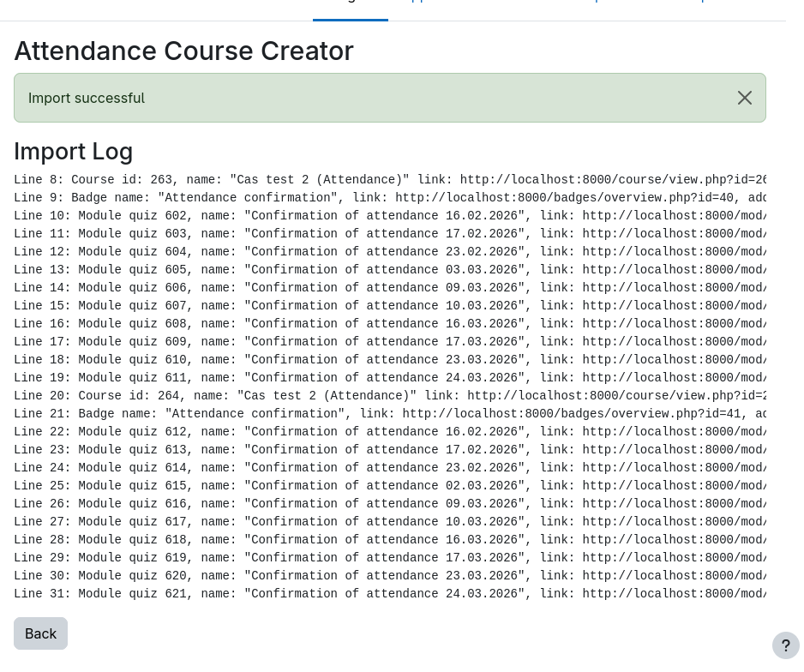804x672 pixels.
Task: Click log line for Module quiz 605
Action: pos(390,269)
